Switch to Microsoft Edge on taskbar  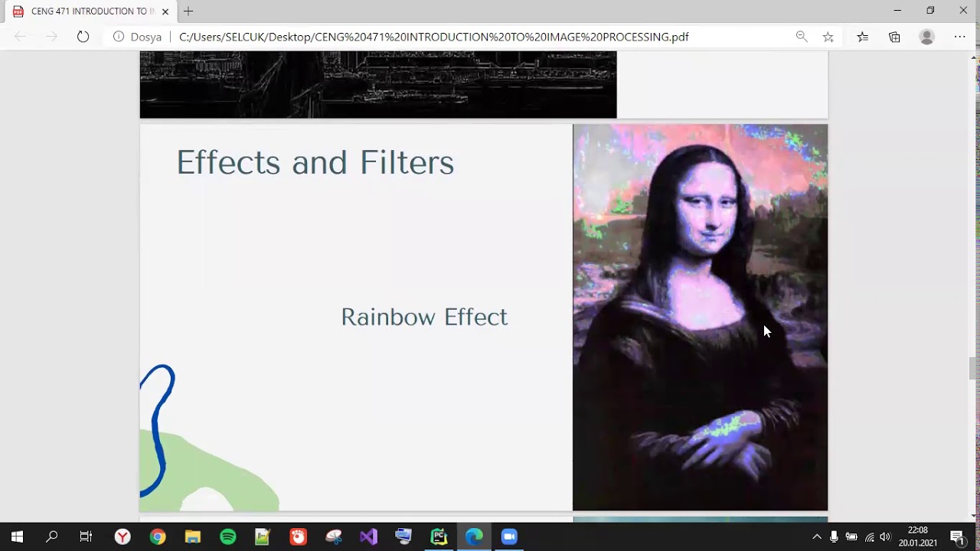(x=474, y=537)
